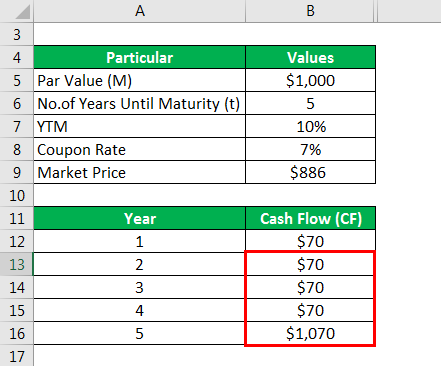This screenshot has width=441, height=366.
Task: Select the 7% coupon rate cell
Action: coord(310,149)
